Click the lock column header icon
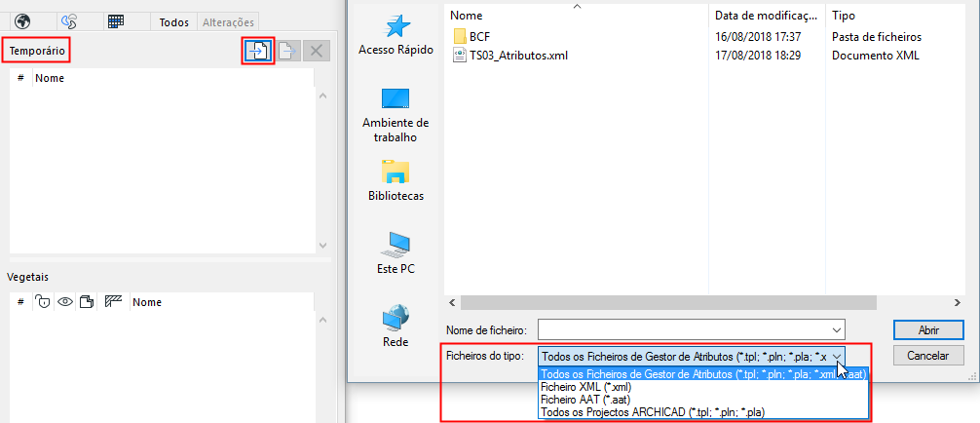 [43, 302]
